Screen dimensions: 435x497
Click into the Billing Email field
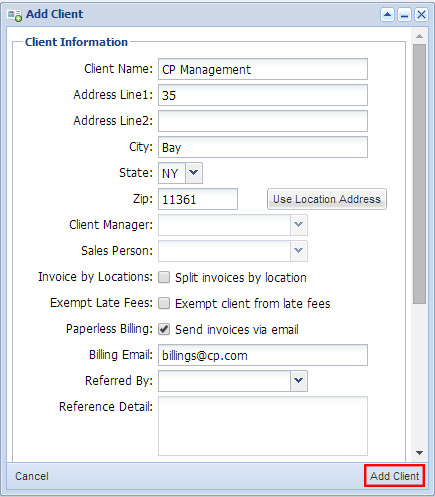(263, 355)
